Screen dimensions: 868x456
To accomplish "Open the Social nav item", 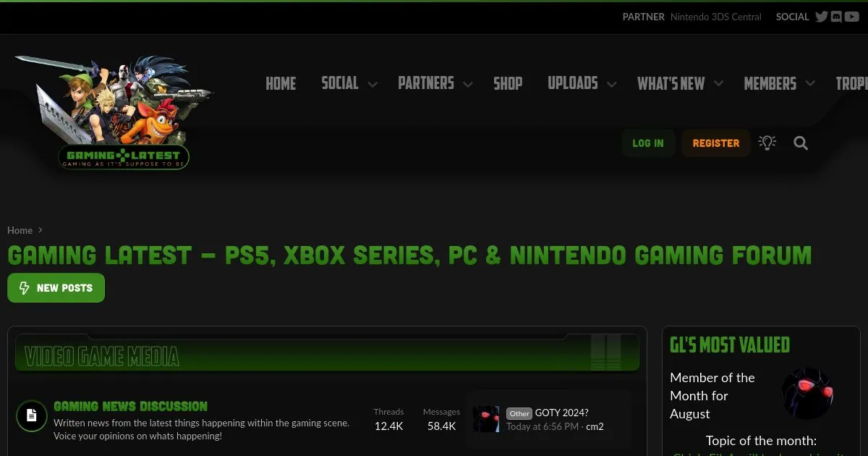I will tap(340, 83).
